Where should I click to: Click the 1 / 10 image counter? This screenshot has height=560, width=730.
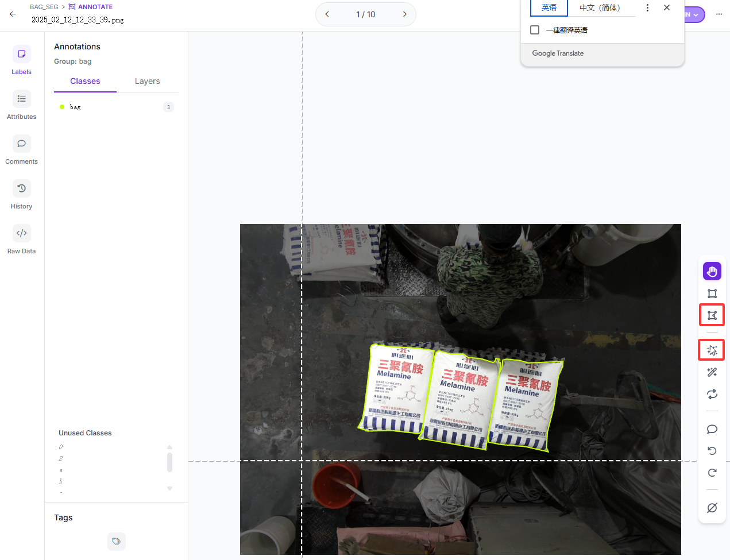coord(366,14)
